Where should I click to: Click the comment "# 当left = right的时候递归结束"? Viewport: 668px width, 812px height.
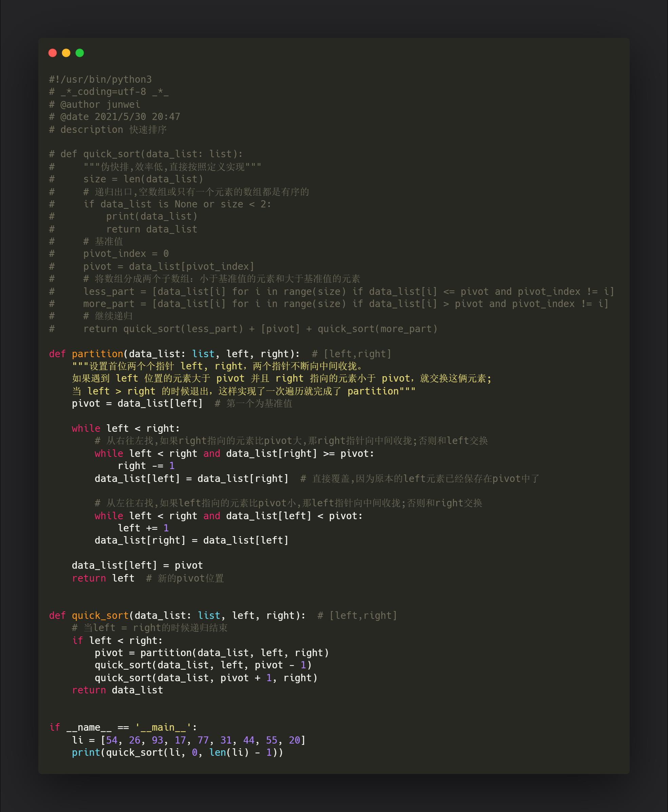[x=150, y=627]
